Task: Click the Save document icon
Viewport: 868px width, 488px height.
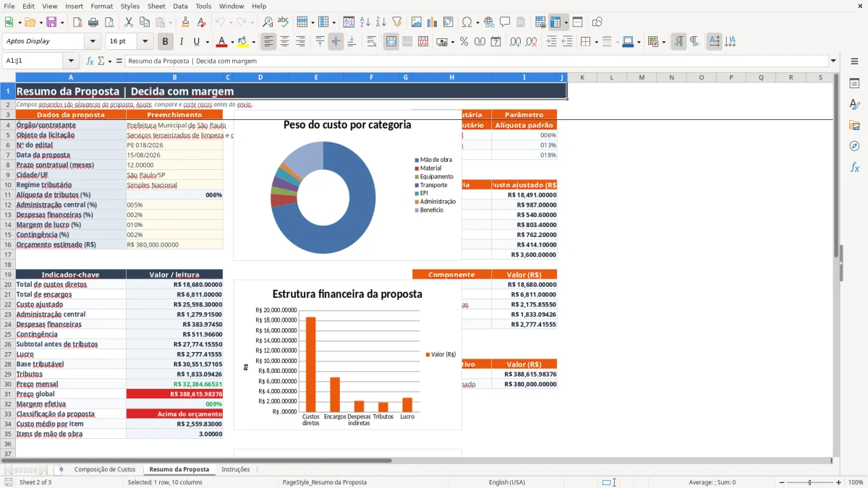Action: point(51,22)
